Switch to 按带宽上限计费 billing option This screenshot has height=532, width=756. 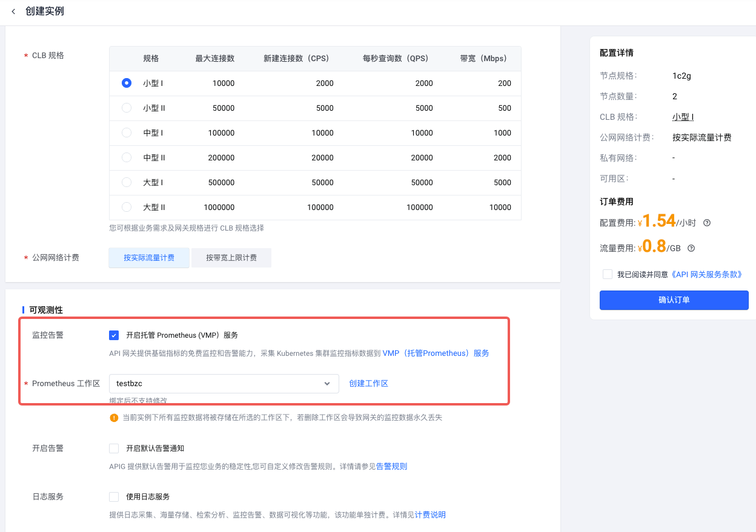(231, 258)
